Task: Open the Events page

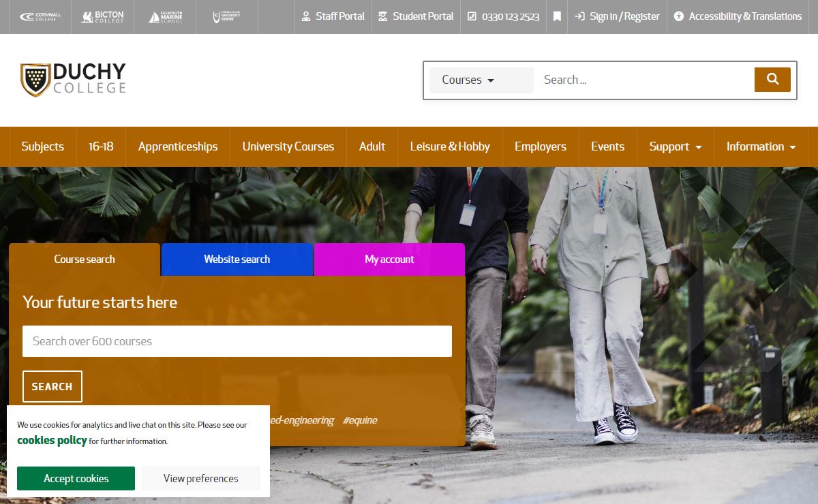Action: click(608, 146)
